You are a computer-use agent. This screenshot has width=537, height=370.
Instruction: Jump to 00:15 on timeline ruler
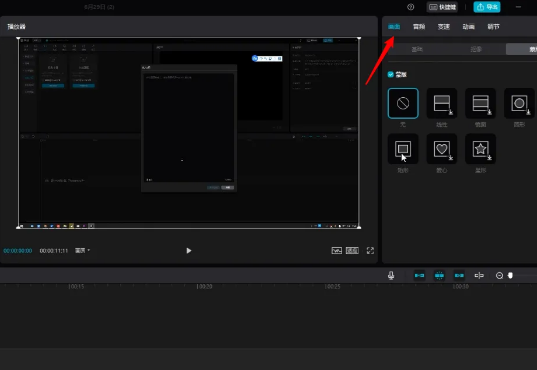point(76,286)
